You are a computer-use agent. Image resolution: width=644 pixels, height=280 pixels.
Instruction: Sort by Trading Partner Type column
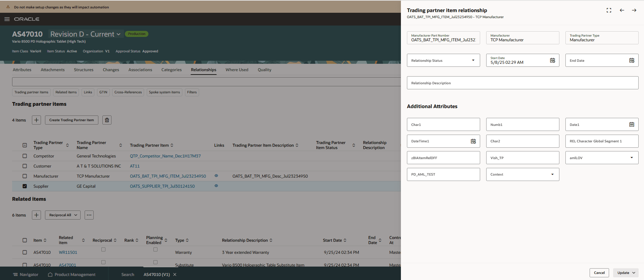tap(67, 145)
